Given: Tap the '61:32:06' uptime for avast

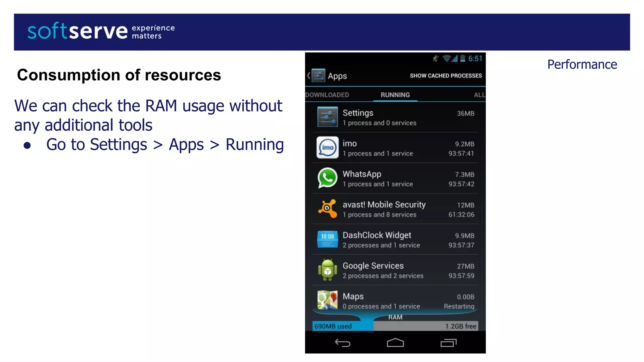Looking at the screenshot, I should [461, 215].
